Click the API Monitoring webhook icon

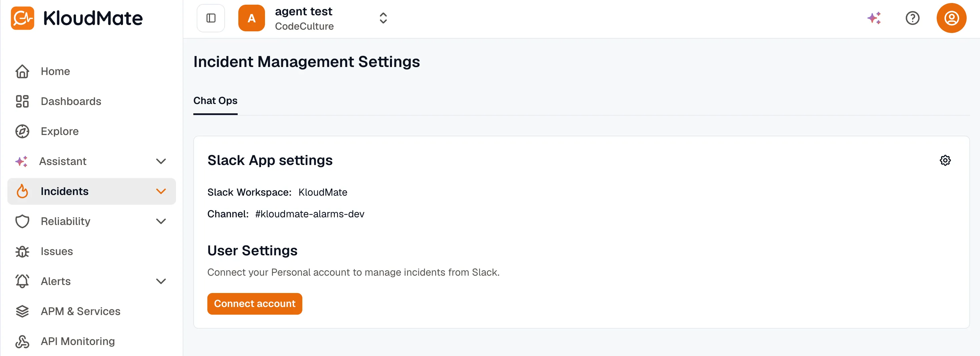(22, 342)
